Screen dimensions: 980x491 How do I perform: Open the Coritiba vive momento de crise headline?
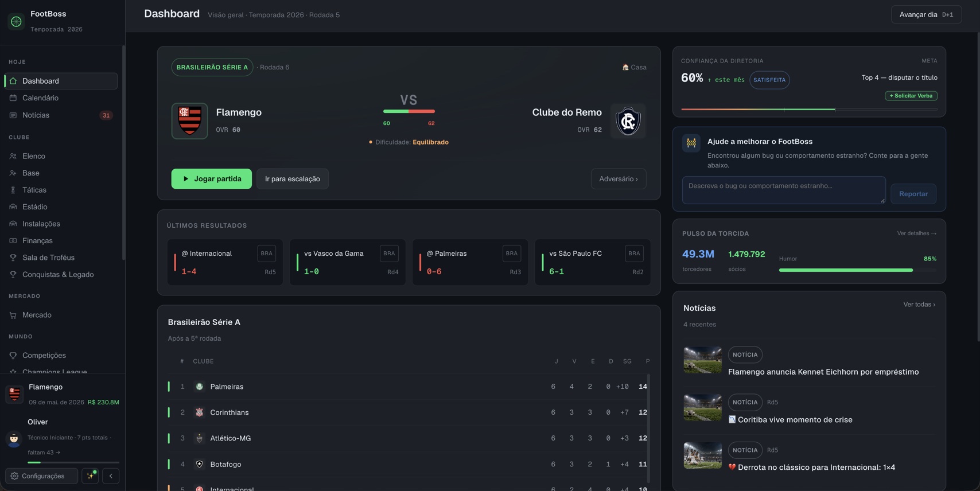pos(790,420)
